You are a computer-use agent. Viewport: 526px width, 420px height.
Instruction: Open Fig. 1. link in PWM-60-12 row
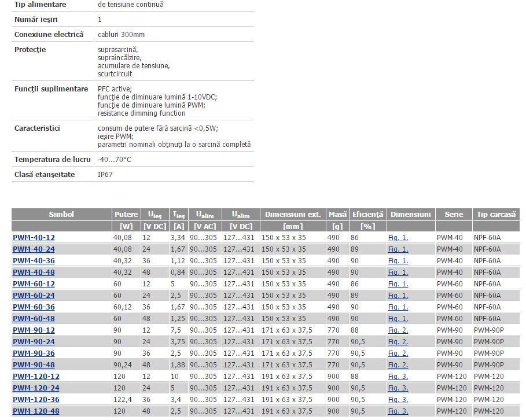tap(398, 284)
